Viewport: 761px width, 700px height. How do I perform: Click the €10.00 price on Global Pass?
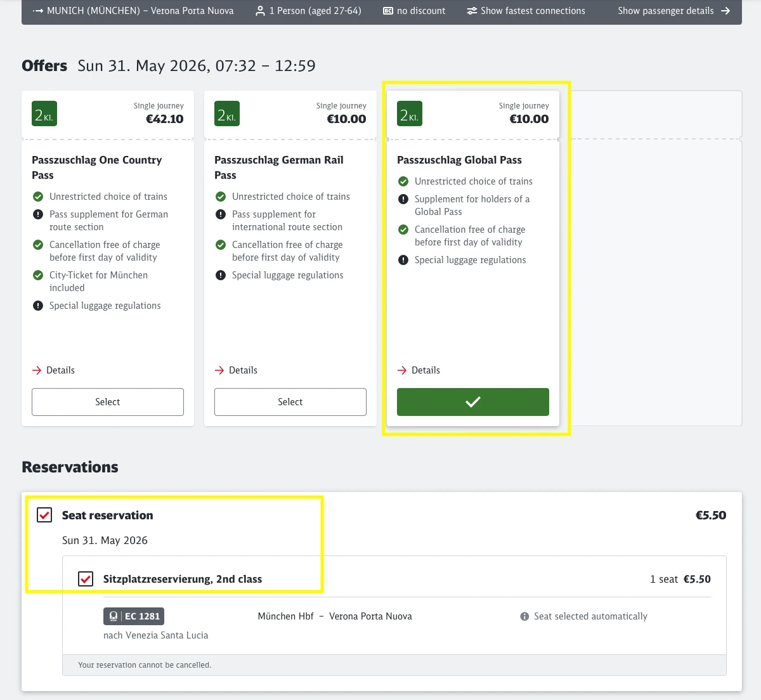click(x=529, y=119)
